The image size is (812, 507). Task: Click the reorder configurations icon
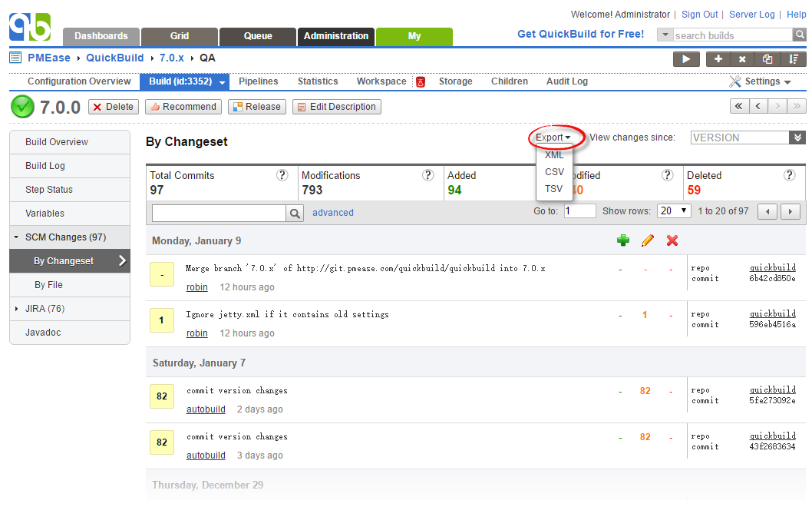[x=794, y=59]
